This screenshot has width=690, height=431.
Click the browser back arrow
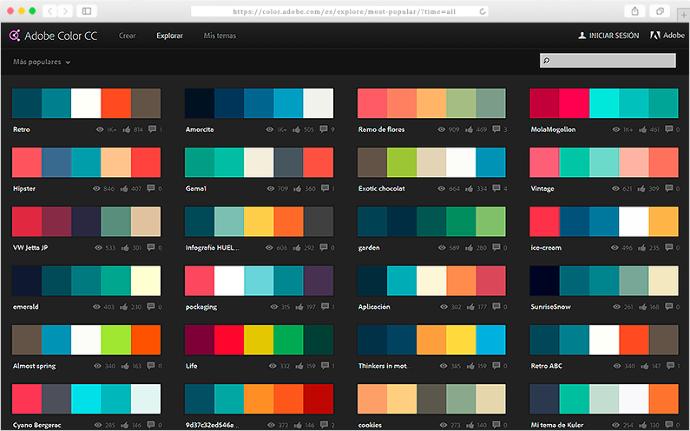point(50,11)
